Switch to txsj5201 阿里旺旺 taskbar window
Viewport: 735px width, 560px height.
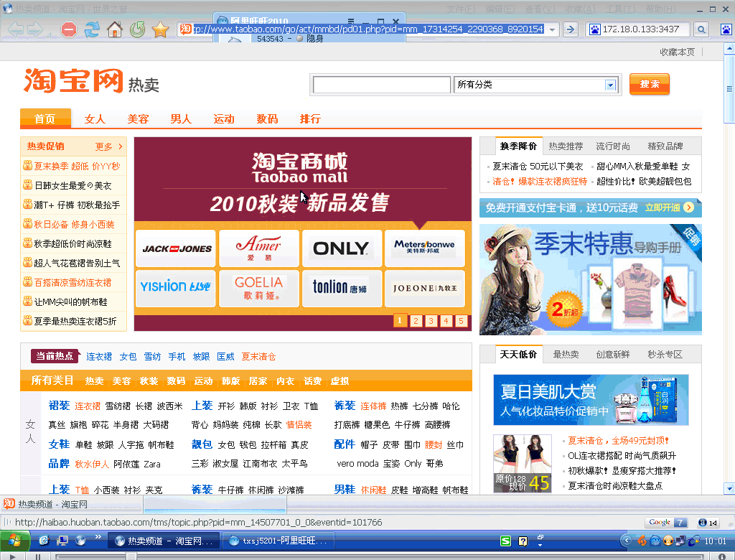pos(280,541)
